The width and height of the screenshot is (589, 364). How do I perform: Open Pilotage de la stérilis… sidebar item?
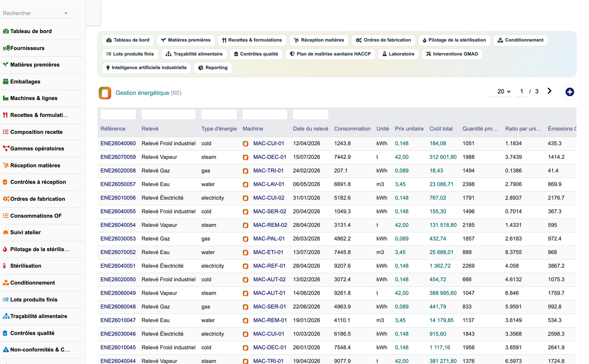click(40, 249)
